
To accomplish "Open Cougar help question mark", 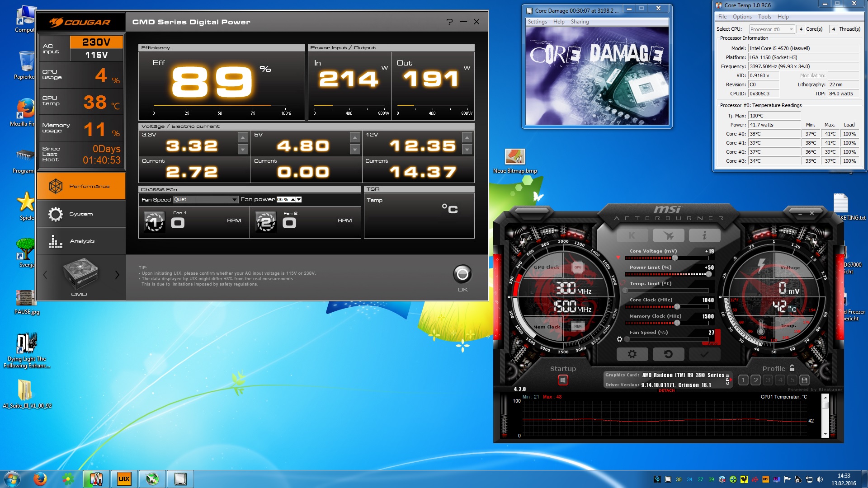I will click(449, 22).
